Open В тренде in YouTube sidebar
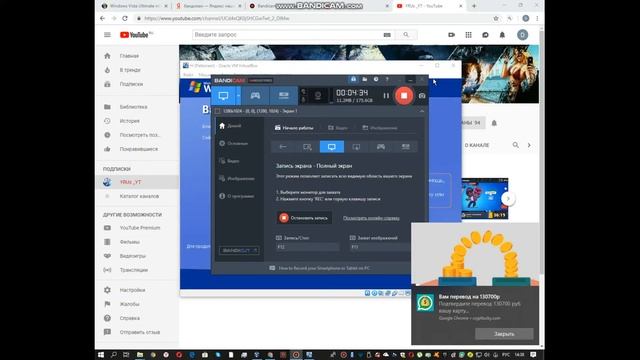This screenshot has height=360, width=640. tap(137, 70)
